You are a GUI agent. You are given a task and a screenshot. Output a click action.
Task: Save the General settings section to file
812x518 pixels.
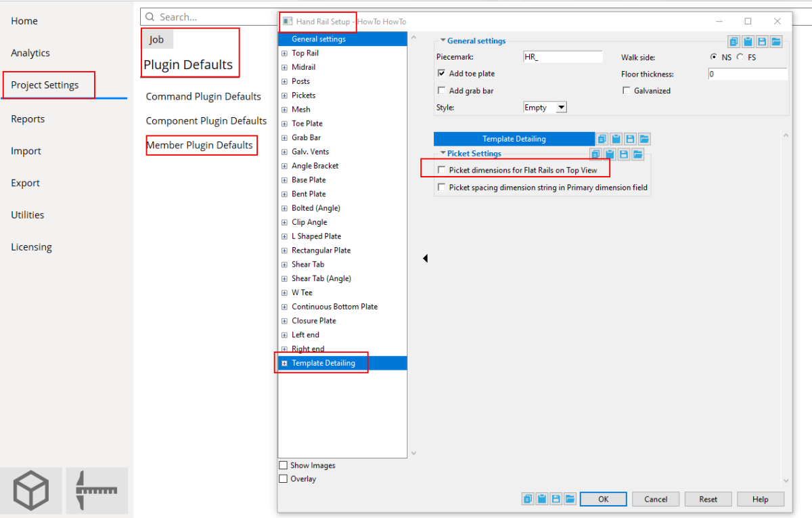(762, 41)
